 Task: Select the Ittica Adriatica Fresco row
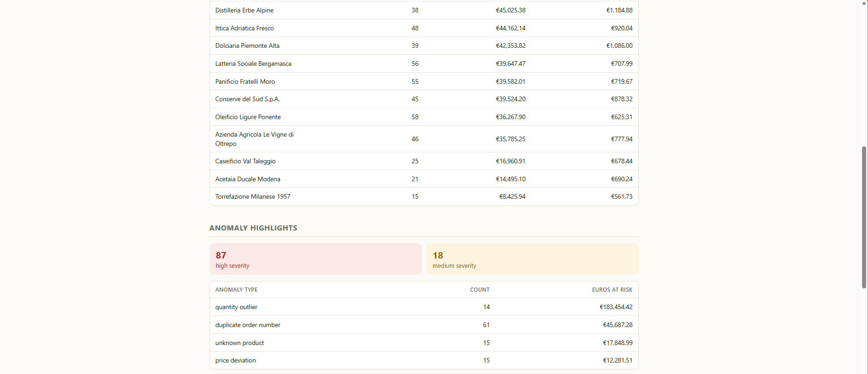click(x=424, y=28)
